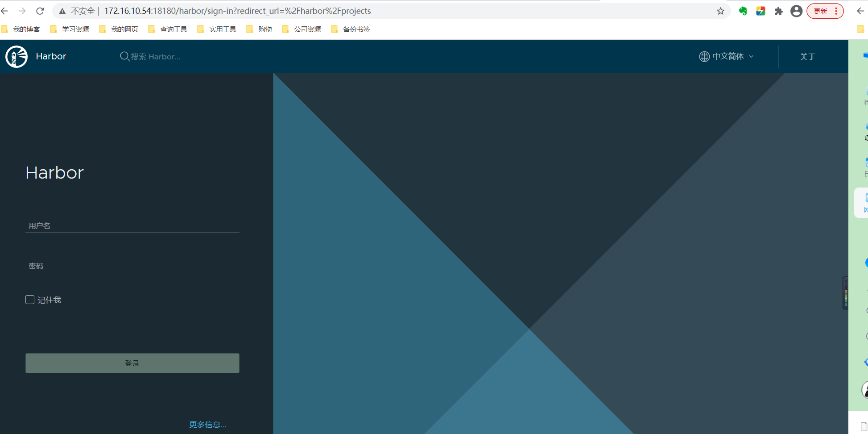
Task: Open 公司资源 bookmark folder
Action: (x=302, y=29)
